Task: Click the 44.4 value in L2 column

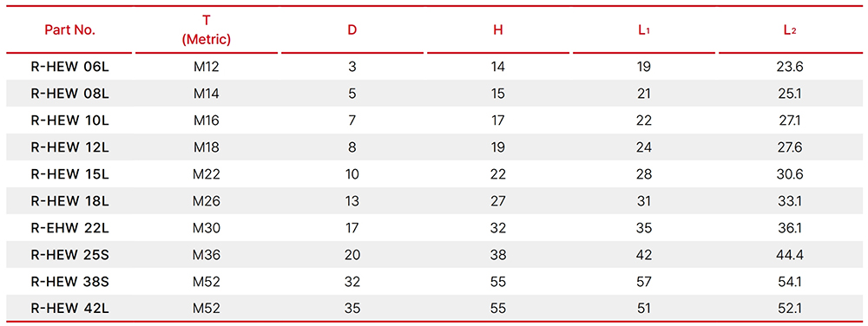Action: (790, 255)
